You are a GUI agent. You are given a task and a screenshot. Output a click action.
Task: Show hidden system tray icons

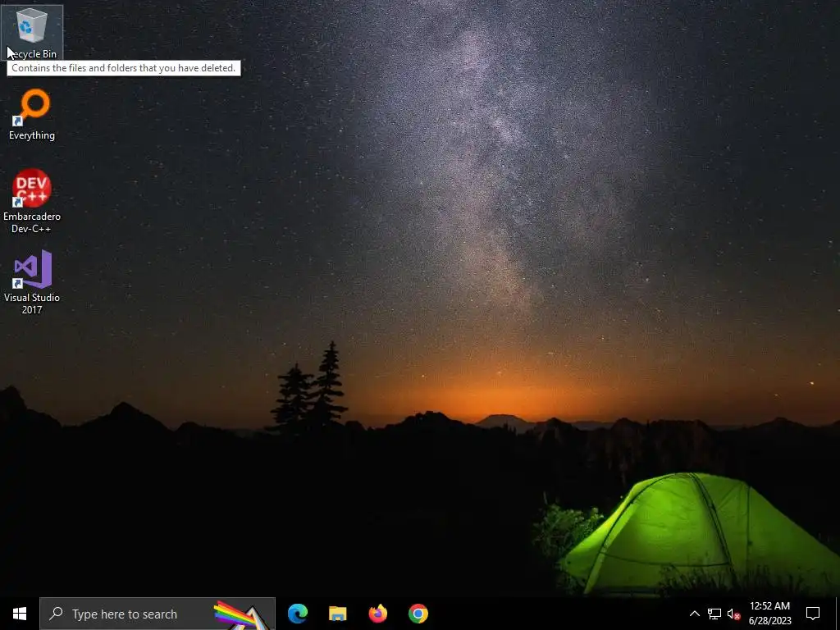point(694,614)
